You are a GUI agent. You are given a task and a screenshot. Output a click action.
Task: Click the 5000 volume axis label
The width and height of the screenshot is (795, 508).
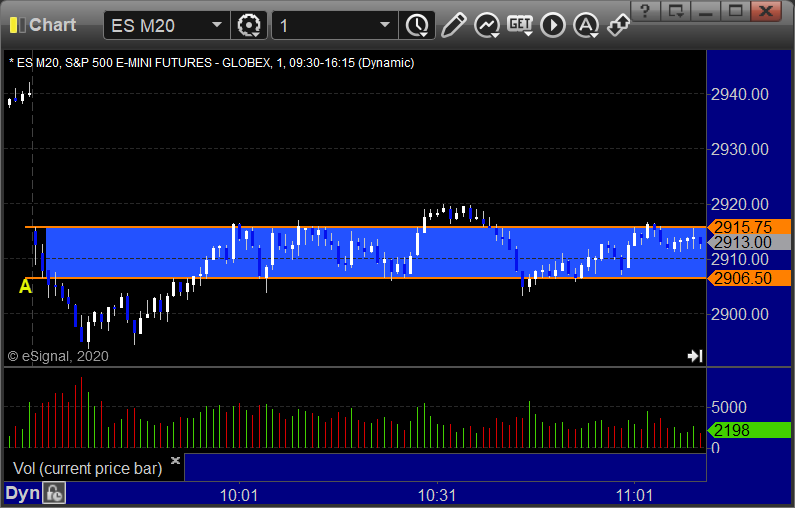pos(729,407)
